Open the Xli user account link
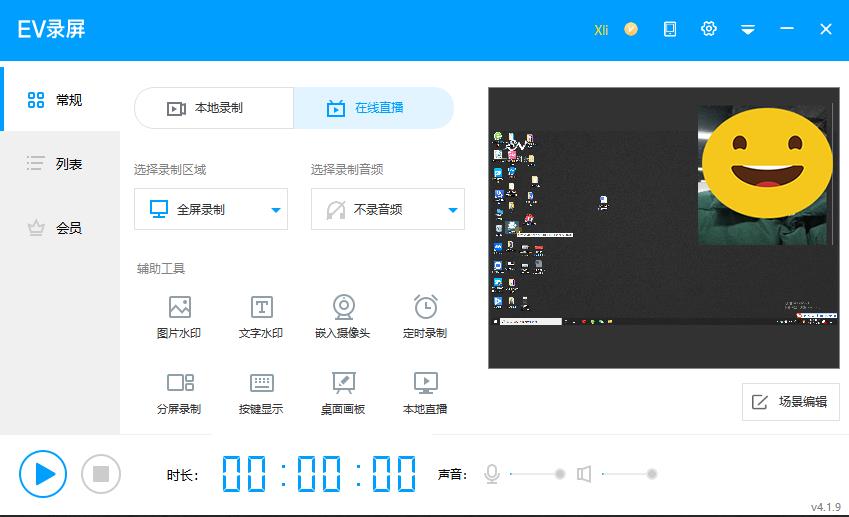 pyautogui.click(x=601, y=30)
